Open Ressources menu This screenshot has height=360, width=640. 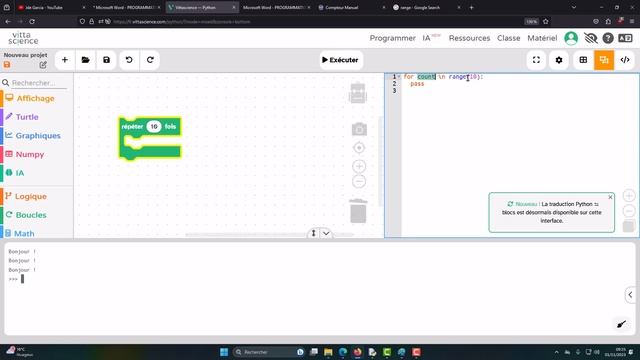[x=469, y=38]
